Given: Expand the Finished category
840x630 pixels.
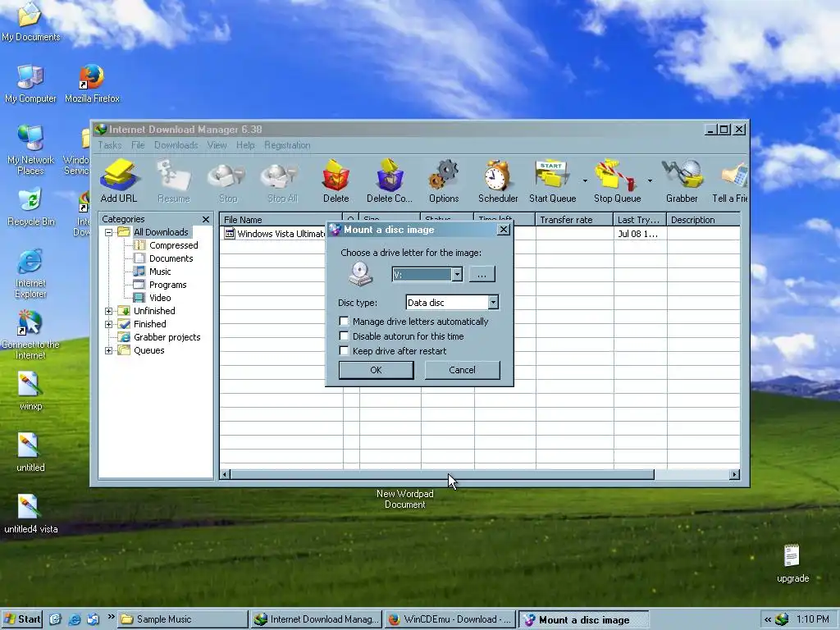Looking at the screenshot, I should [x=109, y=324].
